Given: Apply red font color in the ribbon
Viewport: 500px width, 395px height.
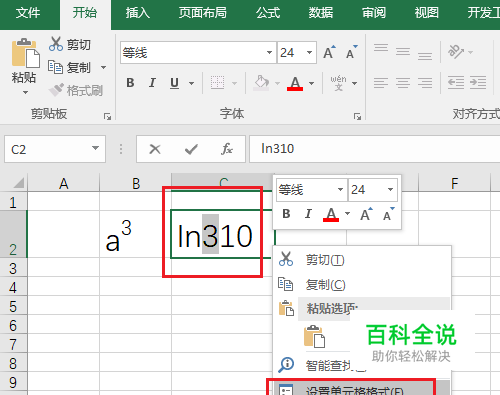Looking at the screenshot, I should click(x=295, y=83).
